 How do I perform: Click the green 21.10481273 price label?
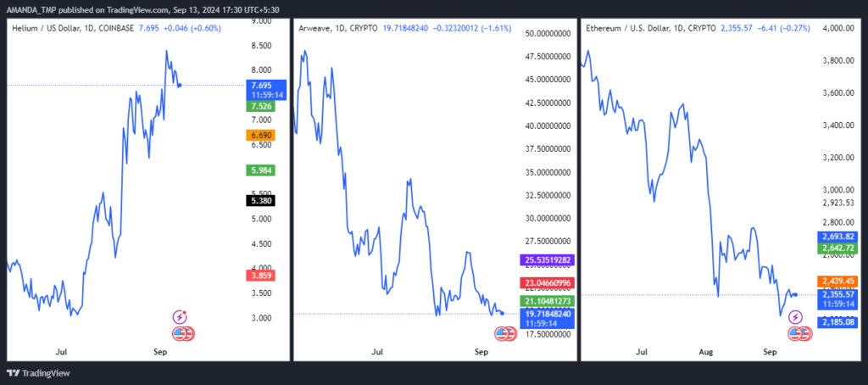[x=547, y=301]
